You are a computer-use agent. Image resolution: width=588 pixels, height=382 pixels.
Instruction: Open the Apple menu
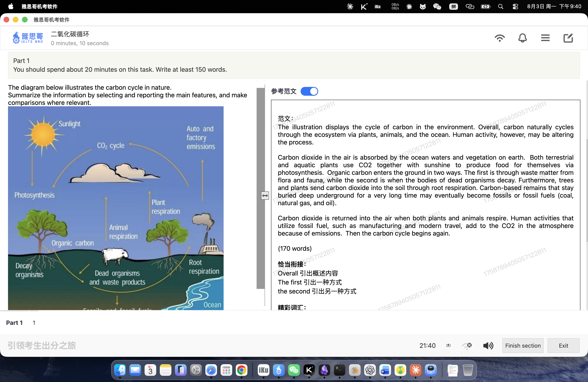(11, 6)
